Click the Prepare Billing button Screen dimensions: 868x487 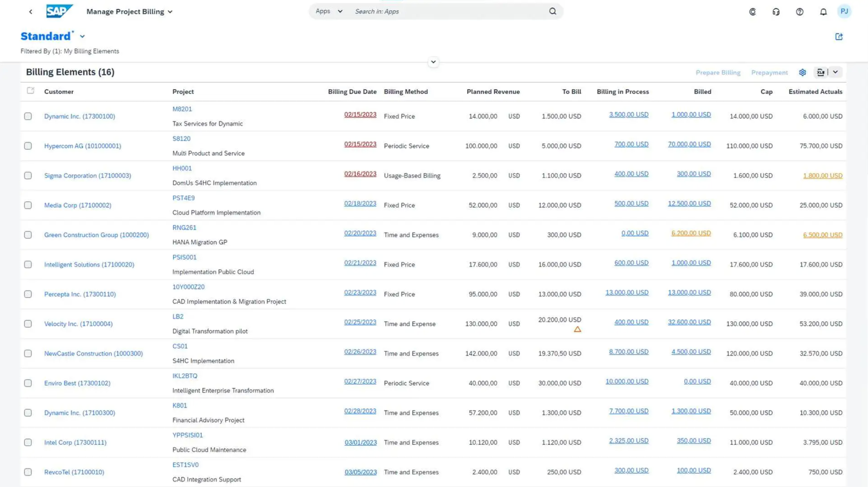718,73
